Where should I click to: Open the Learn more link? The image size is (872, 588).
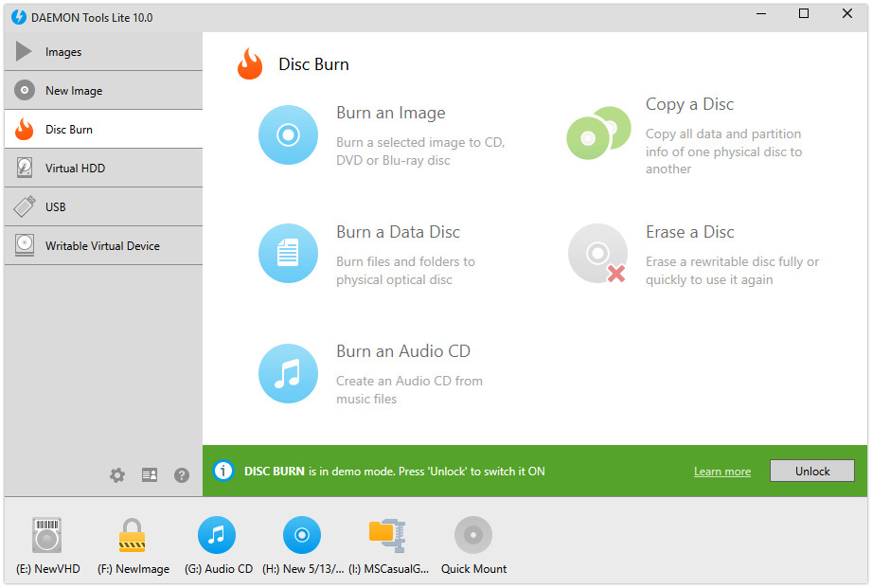tap(721, 471)
